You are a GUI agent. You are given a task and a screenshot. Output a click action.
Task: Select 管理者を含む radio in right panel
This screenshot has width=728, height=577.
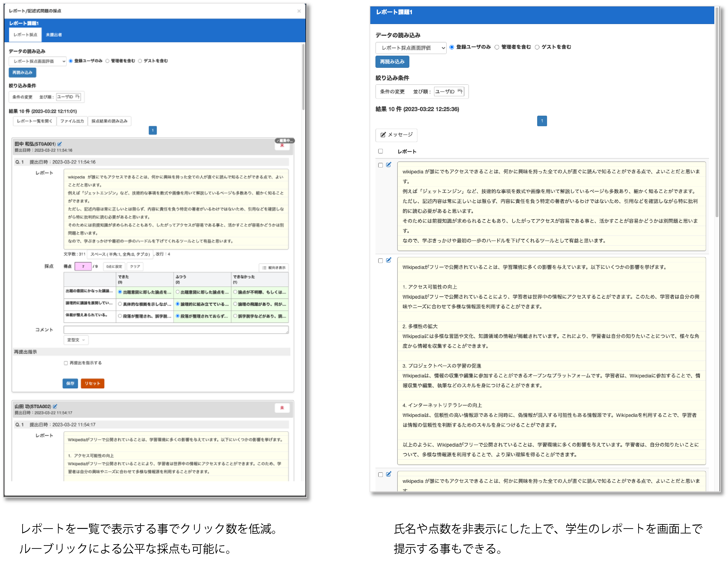tap(497, 47)
